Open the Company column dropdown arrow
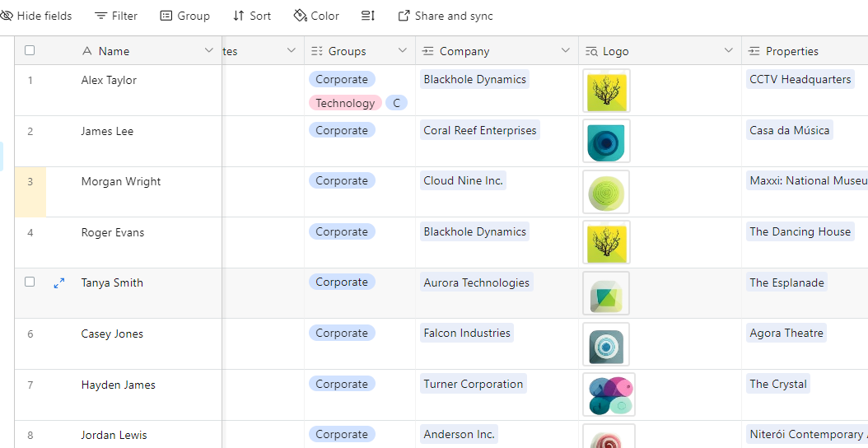This screenshot has height=448, width=868. click(x=565, y=50)
